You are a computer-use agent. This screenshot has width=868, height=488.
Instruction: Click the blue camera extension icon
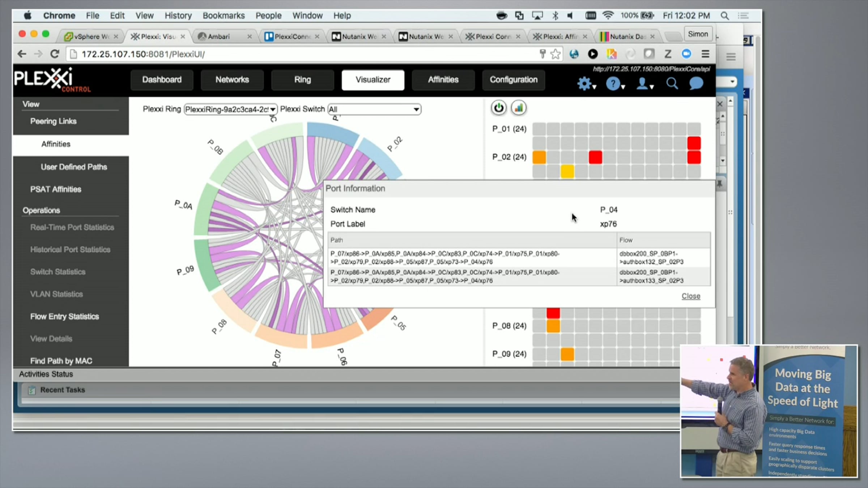pos(686,54)
